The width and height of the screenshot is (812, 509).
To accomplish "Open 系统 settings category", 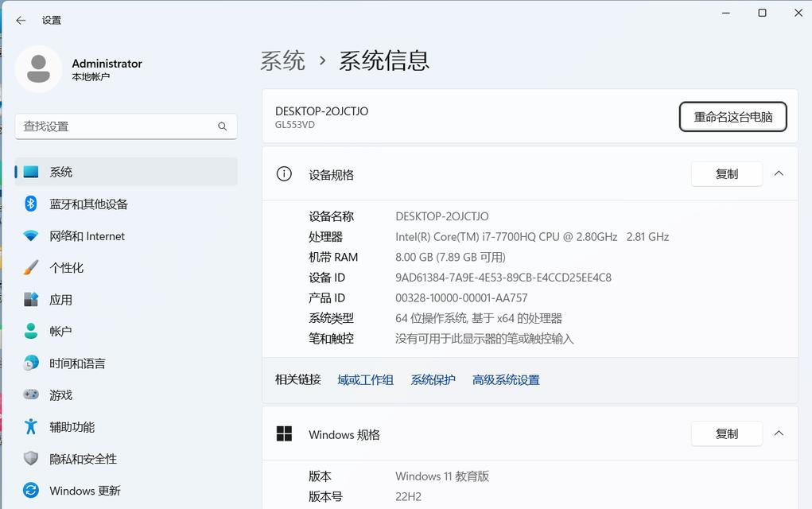I will pos(126,172).
